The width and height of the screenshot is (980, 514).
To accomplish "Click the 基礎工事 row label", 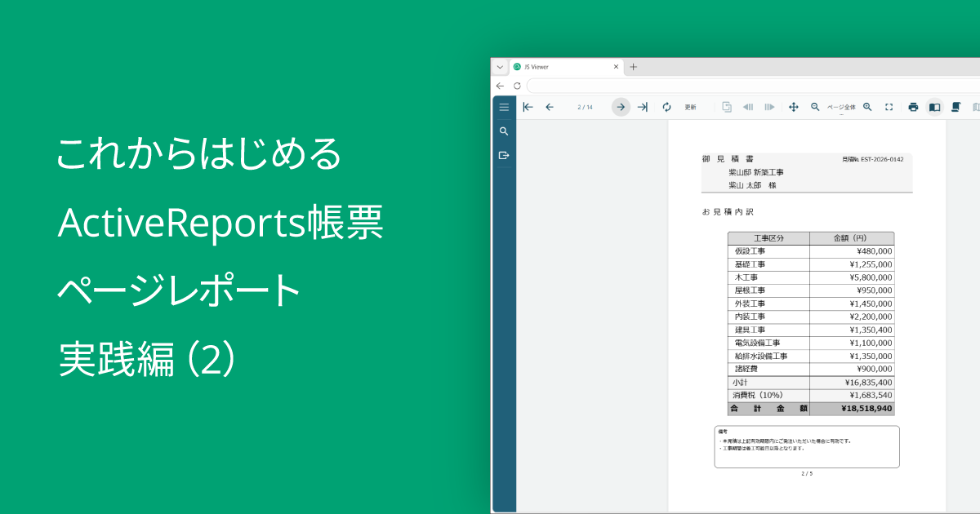I will (x=750, y=264).
